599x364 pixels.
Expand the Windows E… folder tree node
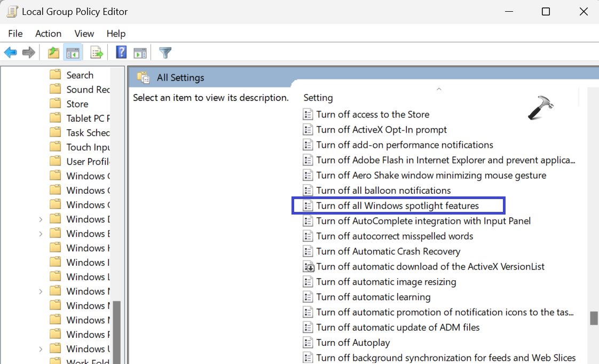coord(41,234)
